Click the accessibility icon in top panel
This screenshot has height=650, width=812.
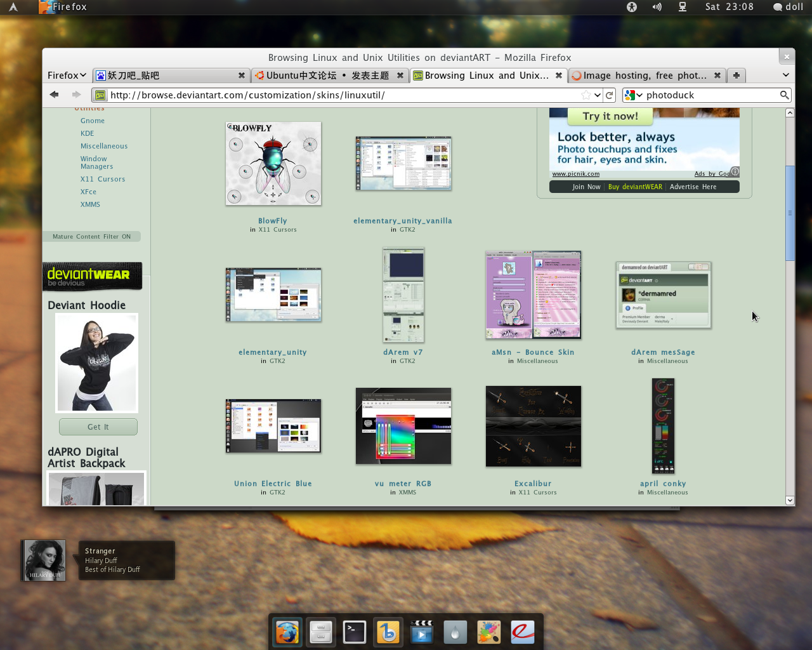click(632, 7)
